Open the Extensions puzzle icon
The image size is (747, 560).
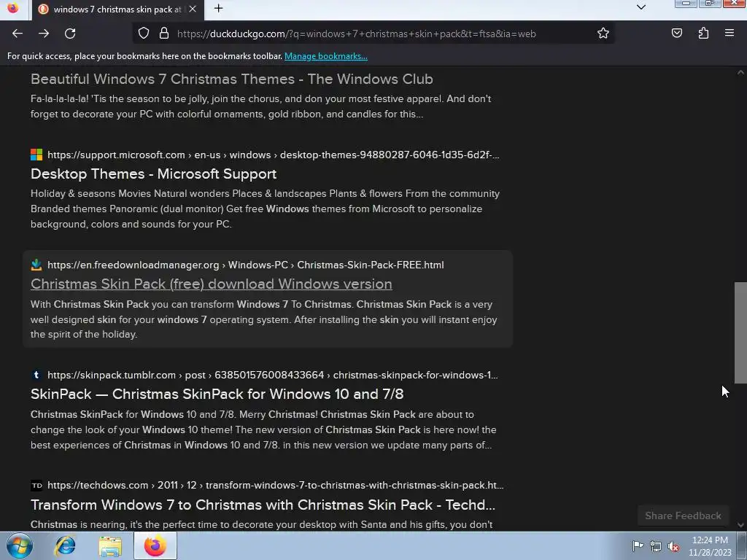(x=703, y=34)
